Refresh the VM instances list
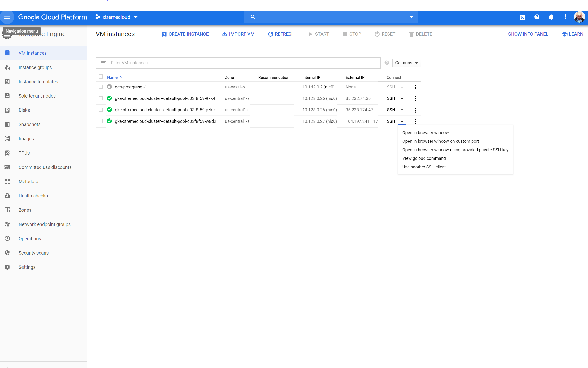Screen dimensions: 588x368 coord(281,34)
